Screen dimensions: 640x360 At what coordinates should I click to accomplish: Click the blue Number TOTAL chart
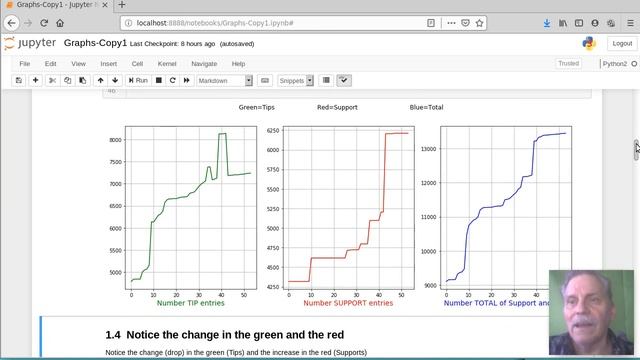click(x=506, y=208)
